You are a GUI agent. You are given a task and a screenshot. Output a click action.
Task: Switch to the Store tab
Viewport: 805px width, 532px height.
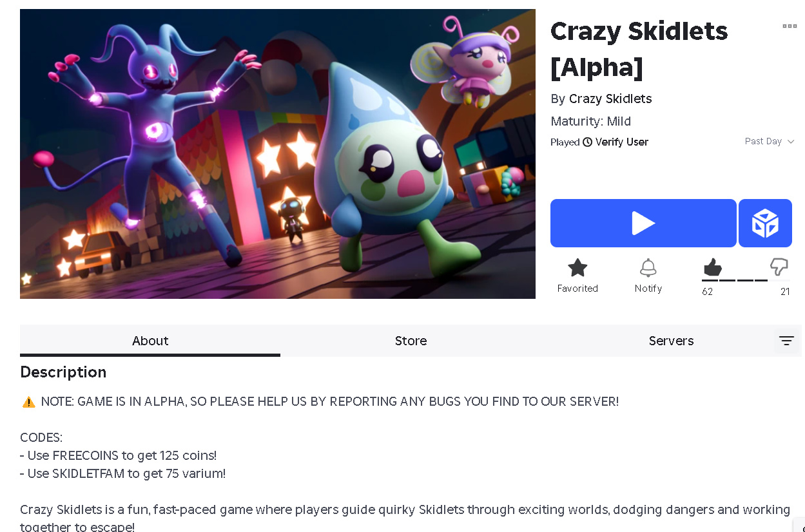[x=411, y=341]
